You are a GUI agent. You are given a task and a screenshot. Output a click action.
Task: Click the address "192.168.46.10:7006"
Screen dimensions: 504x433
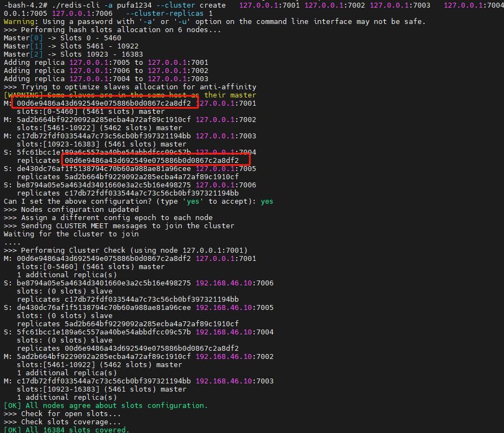click(x=235, y=283)
